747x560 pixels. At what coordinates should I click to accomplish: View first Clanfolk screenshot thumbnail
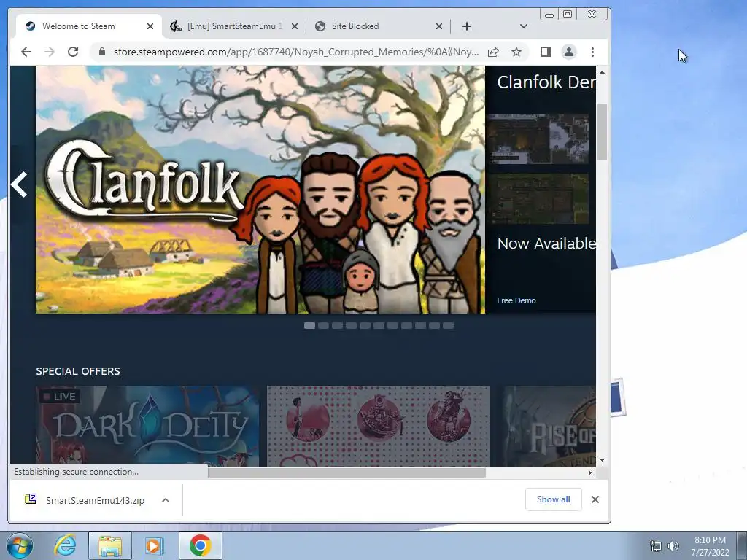(x=538, y=139)
